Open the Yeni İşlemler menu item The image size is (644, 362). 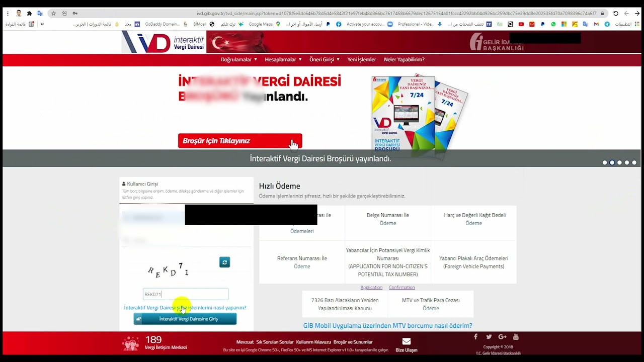click(x=361, y=59)
